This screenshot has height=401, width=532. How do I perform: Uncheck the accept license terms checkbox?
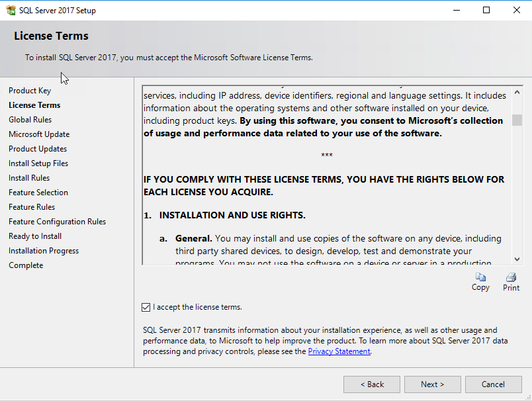pos(146,307)
